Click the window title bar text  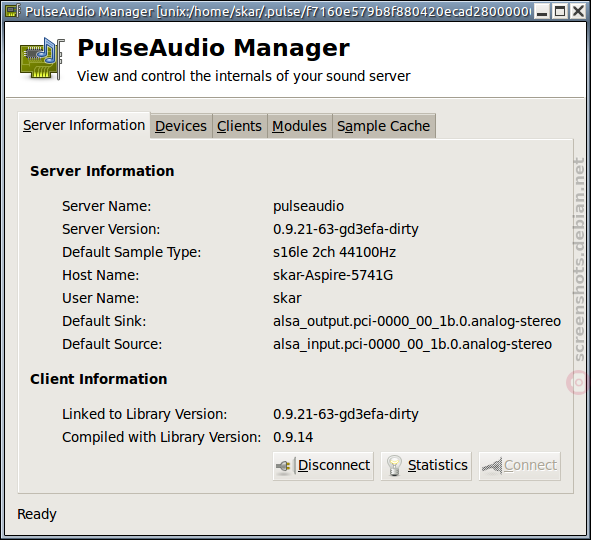point(277,12)
